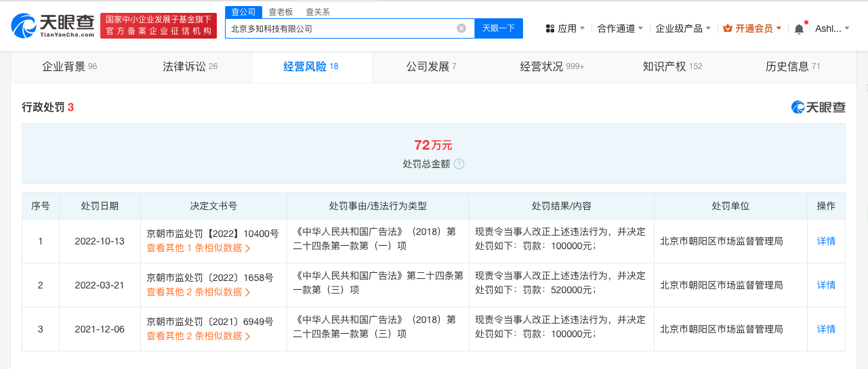Viewport: 868px width, 369px height.
Task: Switch to the 查公司 search tab
Action: [243, 12]
